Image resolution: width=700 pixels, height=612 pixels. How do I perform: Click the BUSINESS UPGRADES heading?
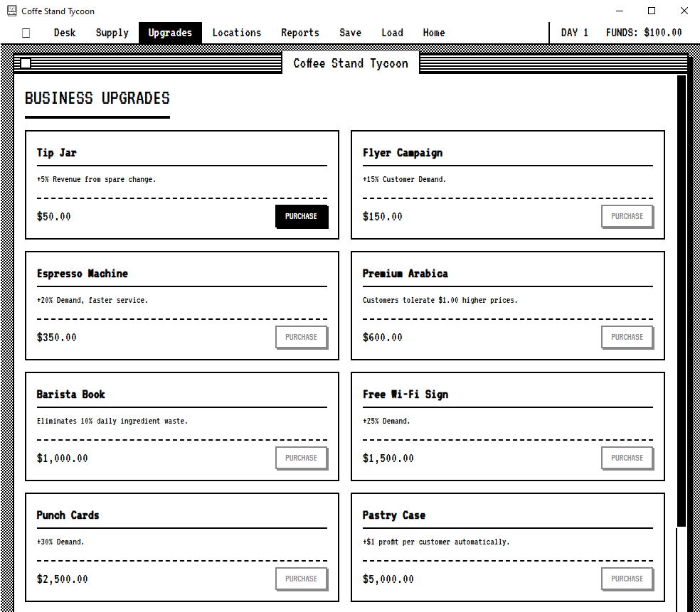[97, 98]
